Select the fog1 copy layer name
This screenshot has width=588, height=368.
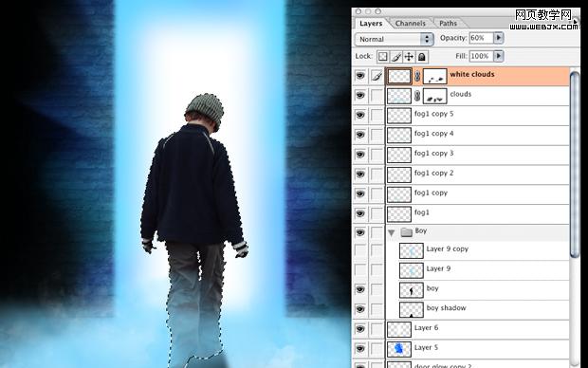point(431,193)
